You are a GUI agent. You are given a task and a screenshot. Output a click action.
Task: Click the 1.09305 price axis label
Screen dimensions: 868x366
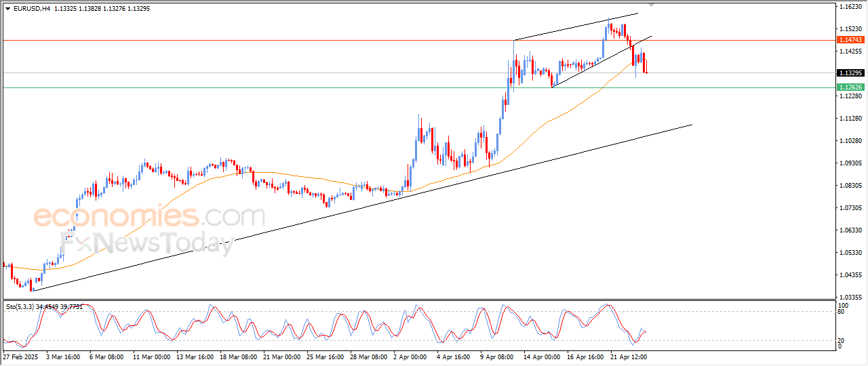click(x=850, y=163)
